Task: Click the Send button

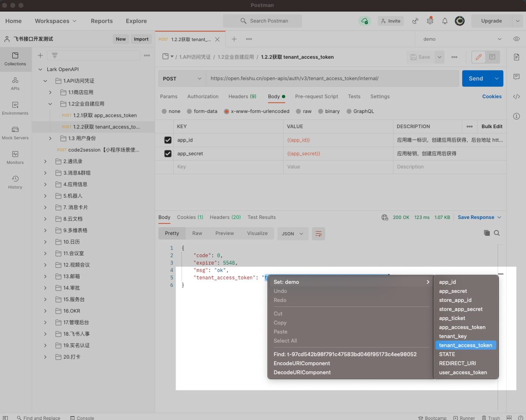Action: pos(475,78)
